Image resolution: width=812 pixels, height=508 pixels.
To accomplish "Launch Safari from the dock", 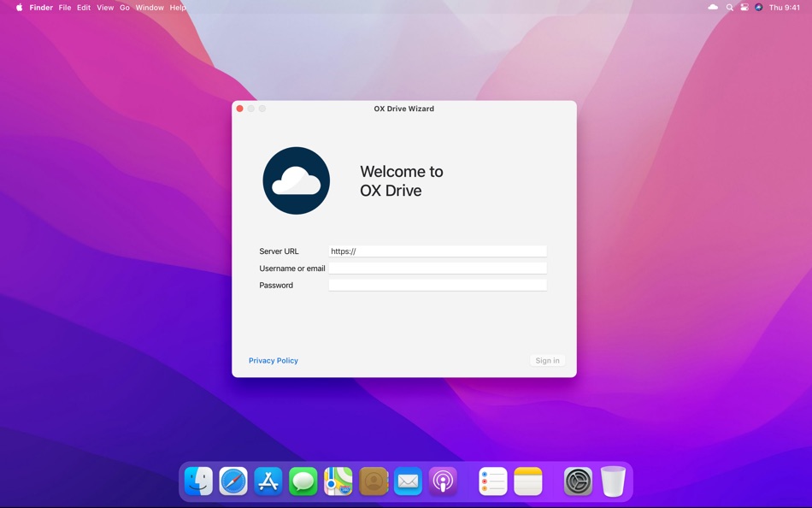I will coord(233,481).
